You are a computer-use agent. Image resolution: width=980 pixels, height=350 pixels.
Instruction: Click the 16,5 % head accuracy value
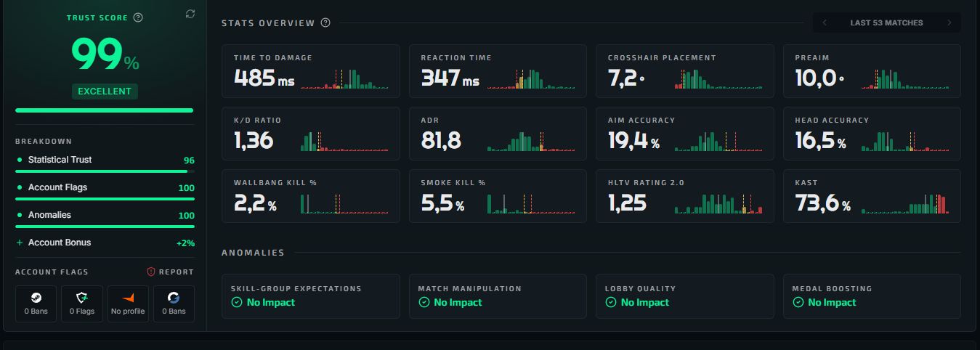pos(821,140)
